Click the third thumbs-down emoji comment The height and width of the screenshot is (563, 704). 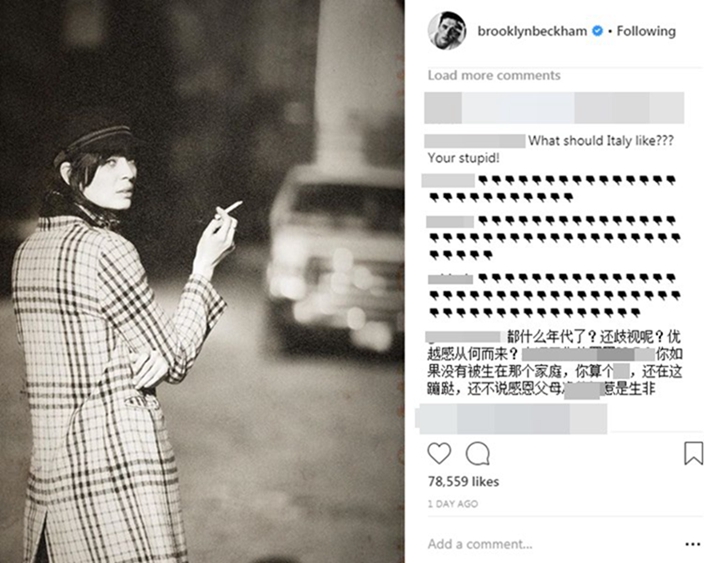coord(554,295)
